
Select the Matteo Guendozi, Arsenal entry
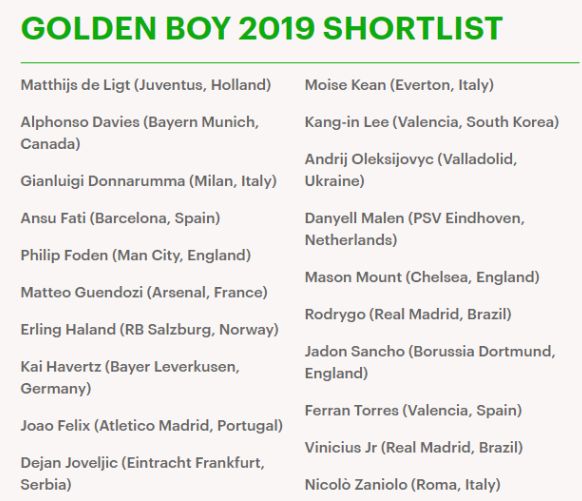click(144, 292)
